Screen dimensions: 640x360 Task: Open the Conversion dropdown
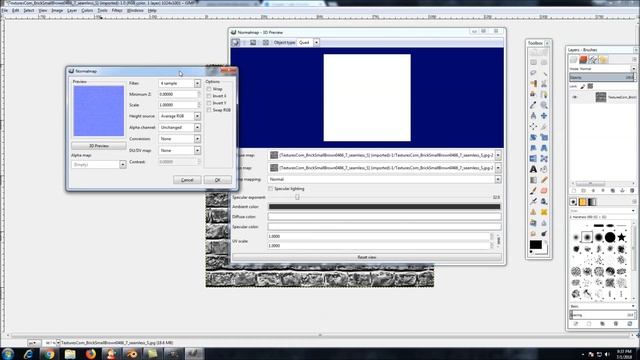click(180, 139)
